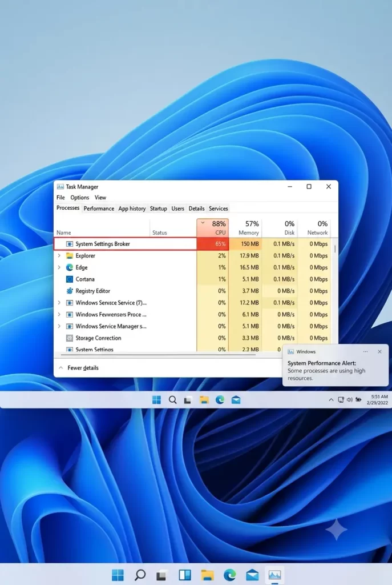
Task: Switch to the App history tab
Action: coord(132,209)
